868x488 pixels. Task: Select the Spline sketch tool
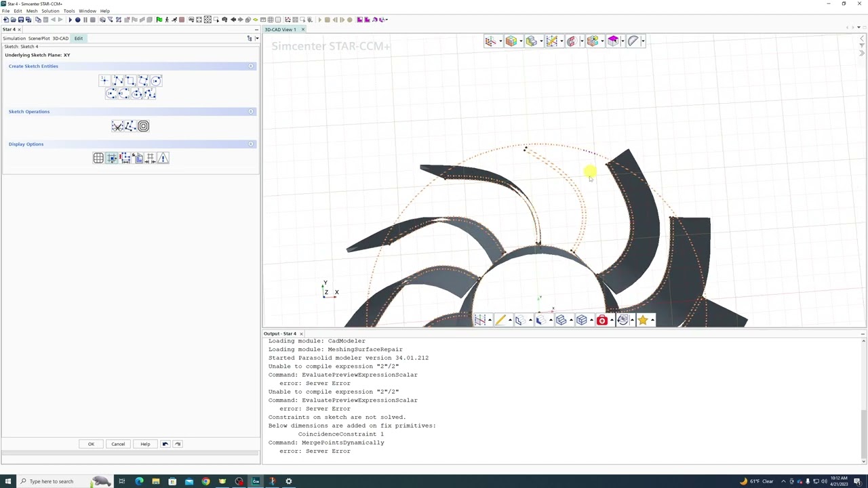[150, 94]
